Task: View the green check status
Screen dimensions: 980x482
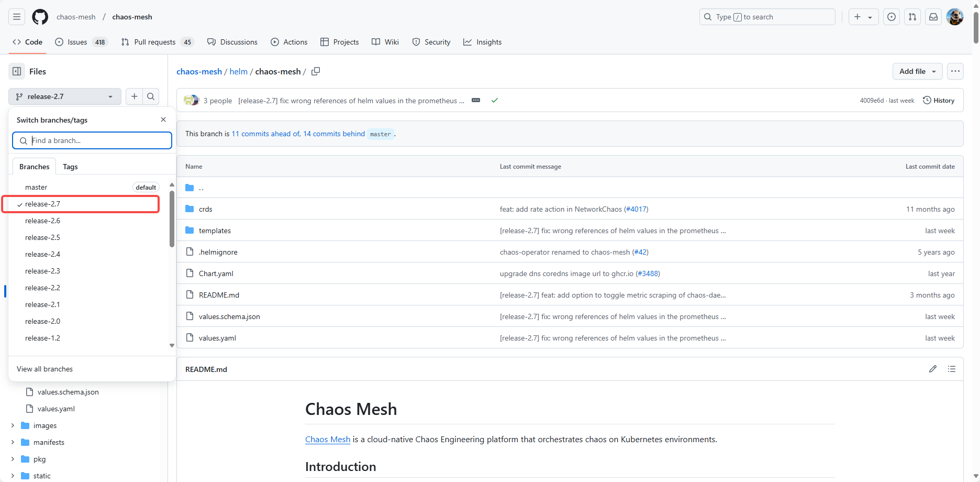Action: click(495, 100)
